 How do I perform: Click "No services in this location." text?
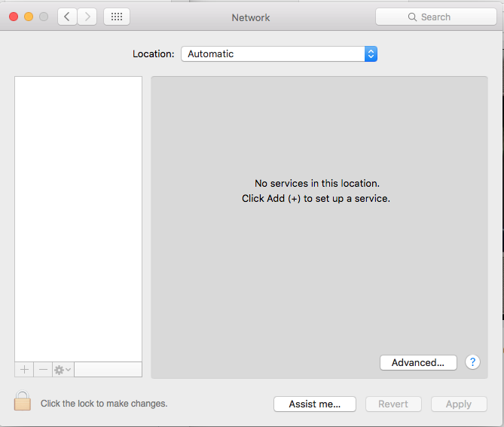click(317, 183)
